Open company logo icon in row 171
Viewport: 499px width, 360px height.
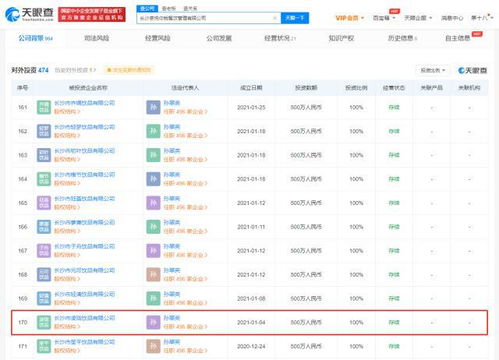44,346
